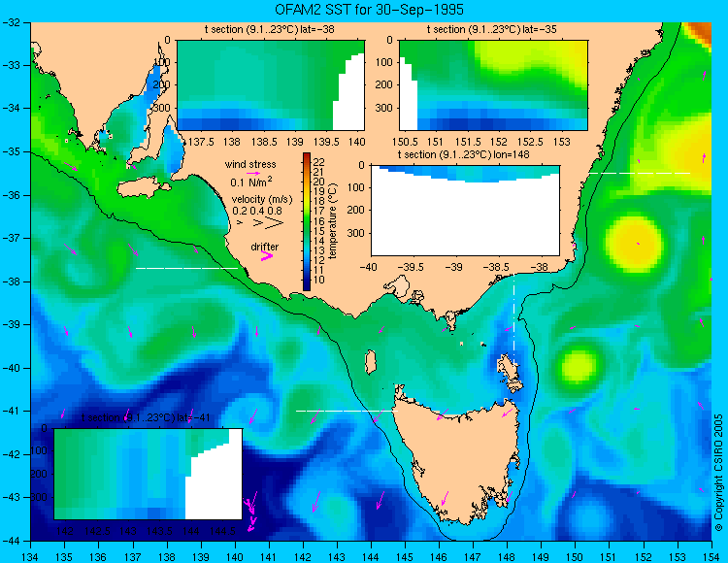
Task: Click Kangaroo Island on the map
Action: point(141,189)
